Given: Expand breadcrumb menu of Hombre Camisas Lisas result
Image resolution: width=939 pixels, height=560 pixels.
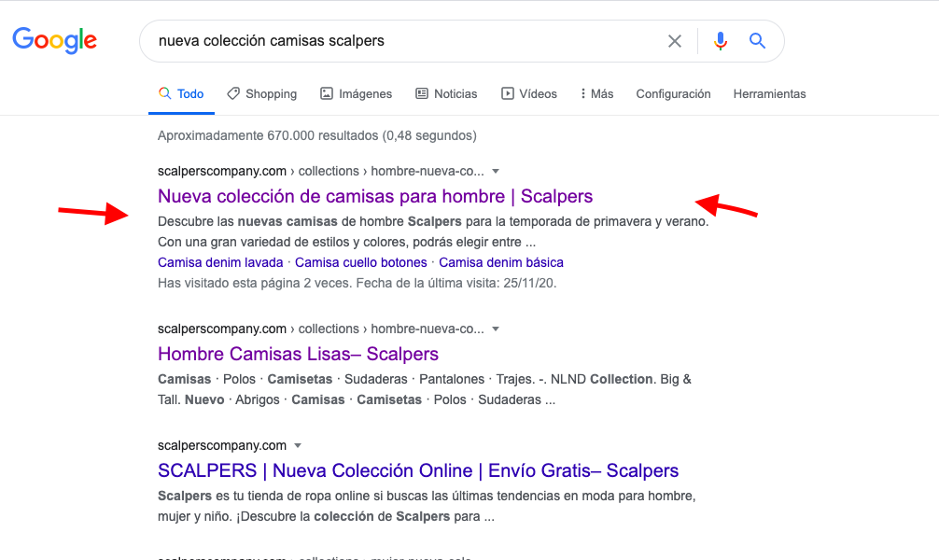Looking at the screenshot, I should point(496,329).
